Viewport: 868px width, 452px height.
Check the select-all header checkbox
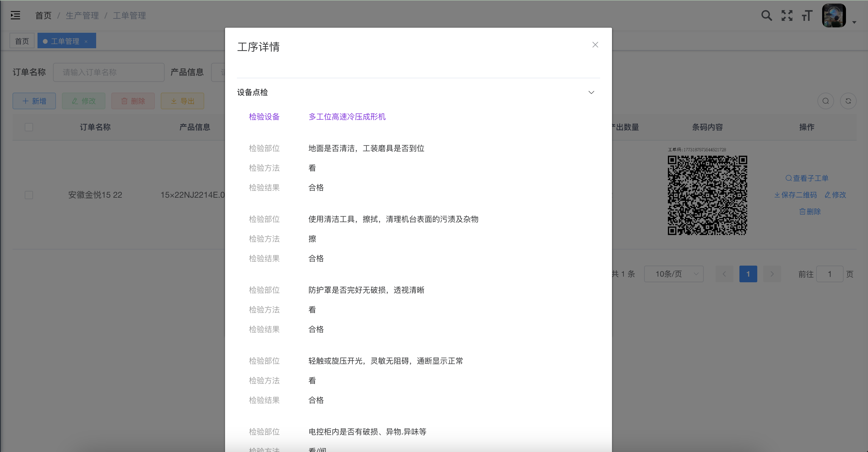(x=29, y=127)
